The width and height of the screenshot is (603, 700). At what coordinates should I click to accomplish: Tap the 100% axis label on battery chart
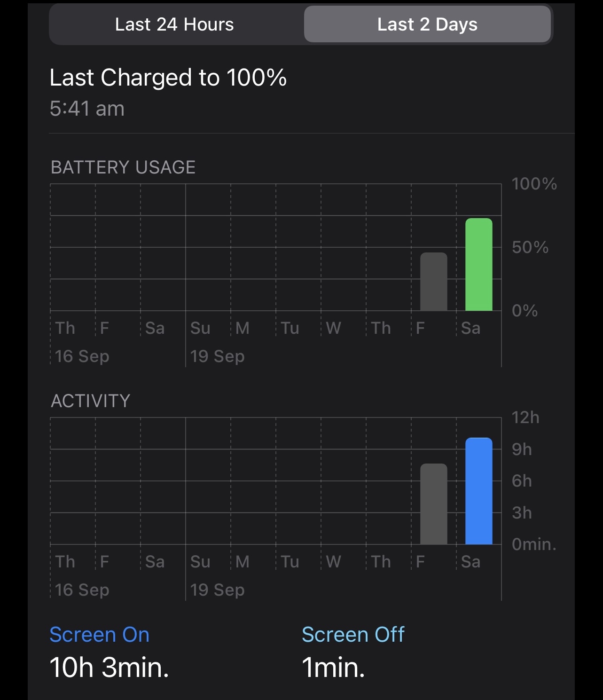pyautogui.click(x=534, y=184)
